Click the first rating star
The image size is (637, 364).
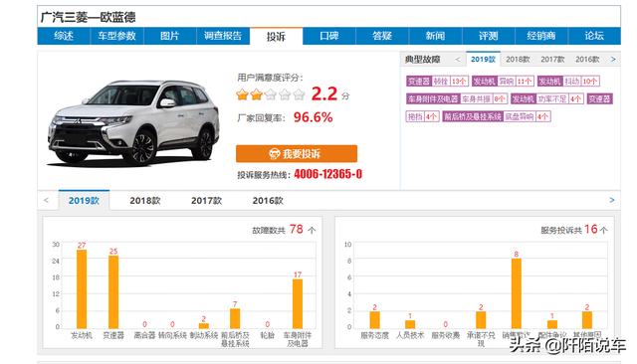(242, 94)
